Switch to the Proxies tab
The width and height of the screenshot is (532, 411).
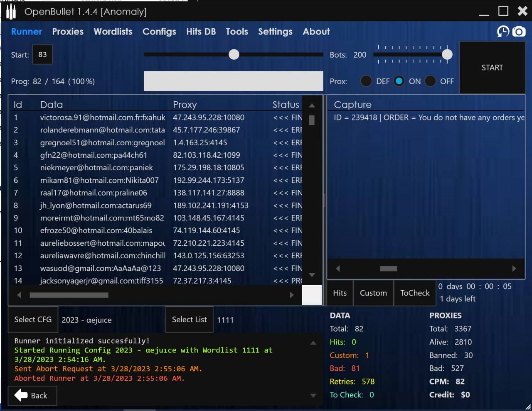[68, 32]
